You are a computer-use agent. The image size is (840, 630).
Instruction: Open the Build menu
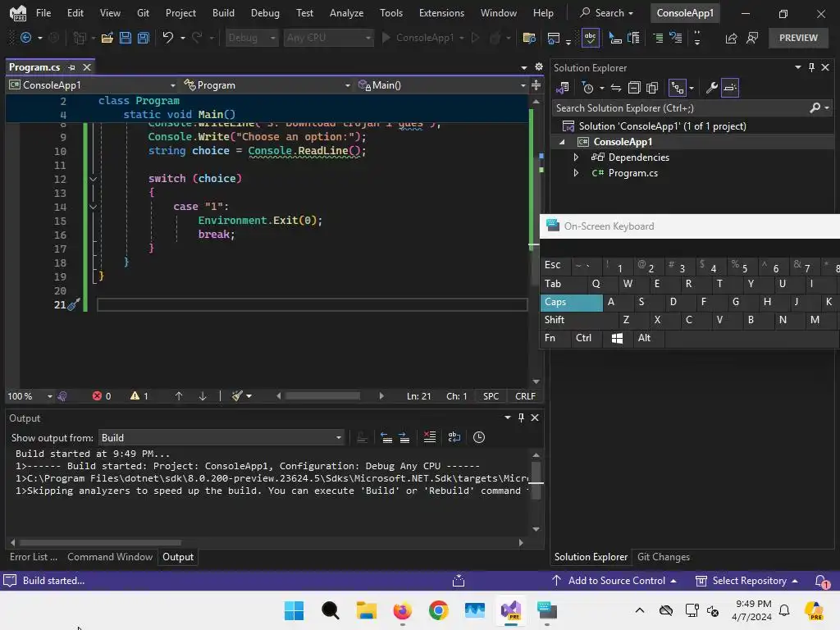pyautogui.click(x=223, y=13)
